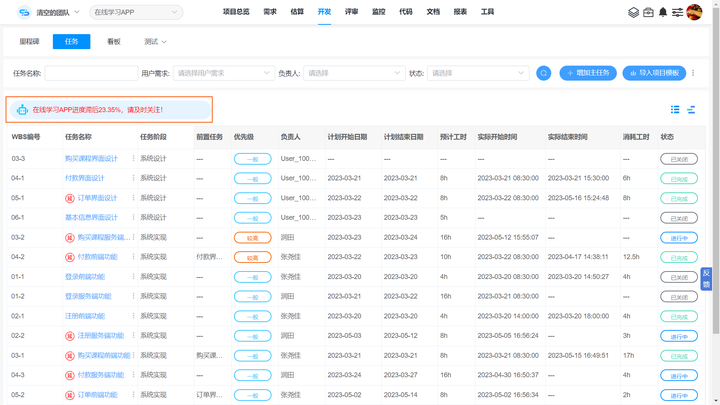The image size is (720, 405).
Task: Go to 需求 menu
Action: [x=270, y=12]
